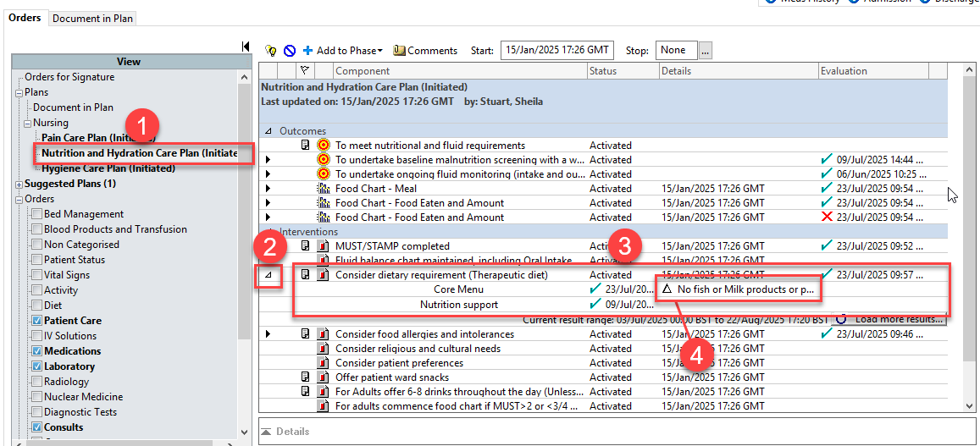Click the Load more results button
This screenshot has width=980, height=446.
pyautogui.click(x=889, y=319)
